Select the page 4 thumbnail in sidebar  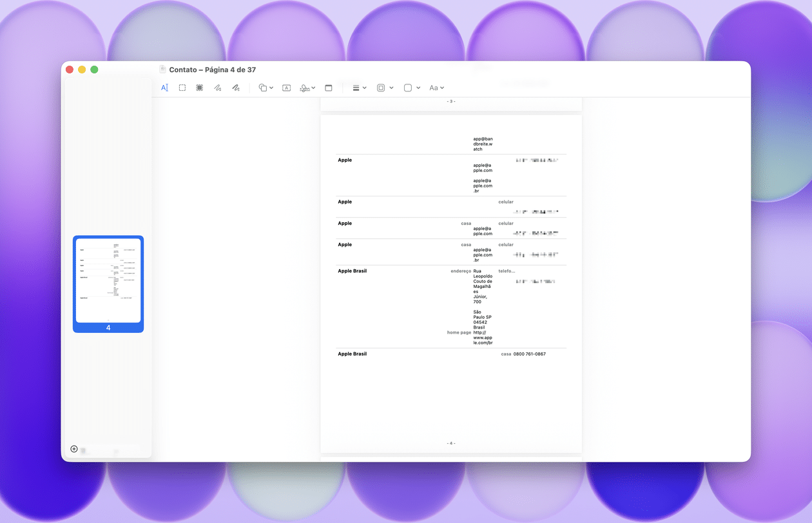(x=108, y=280)
